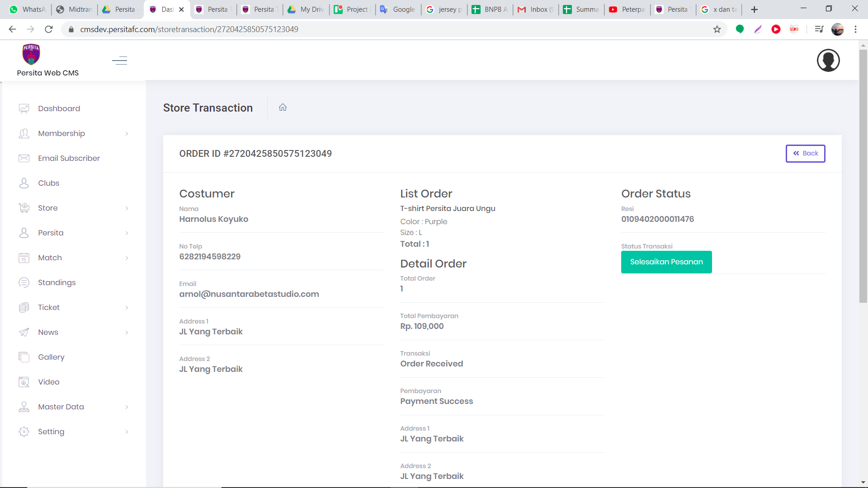Click the Persita logo
868x488 pixels.
coord(31,55)
